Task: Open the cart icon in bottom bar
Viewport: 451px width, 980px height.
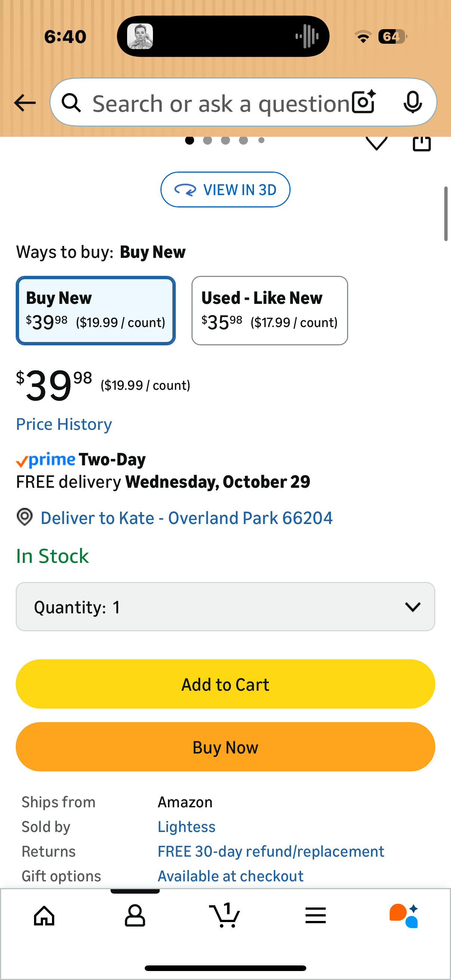Action: (225, 915)
